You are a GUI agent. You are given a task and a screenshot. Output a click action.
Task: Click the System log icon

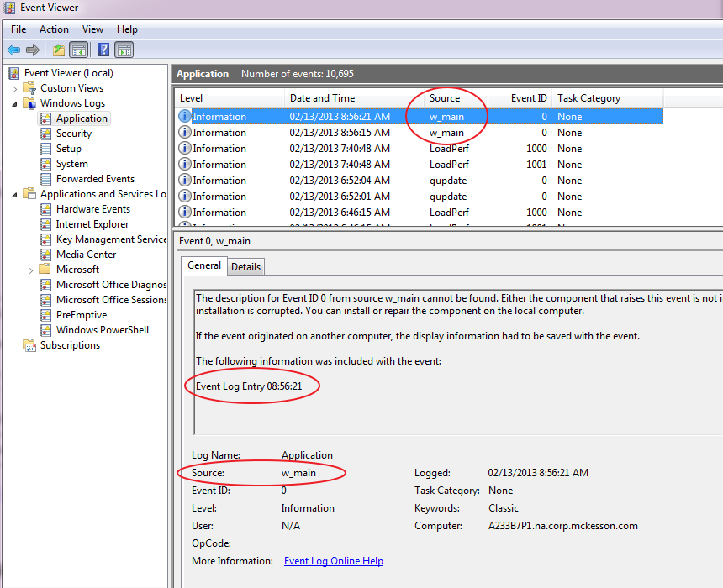point(45,164)
